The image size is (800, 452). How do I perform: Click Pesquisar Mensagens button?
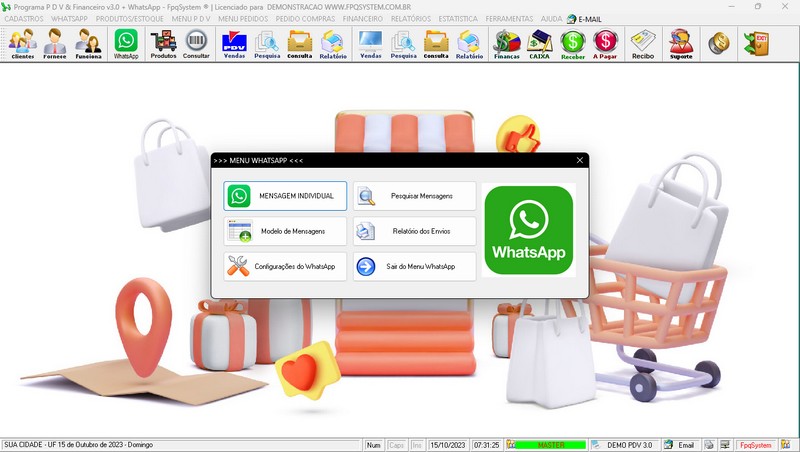pyautogui.click(x=414, y=196)
